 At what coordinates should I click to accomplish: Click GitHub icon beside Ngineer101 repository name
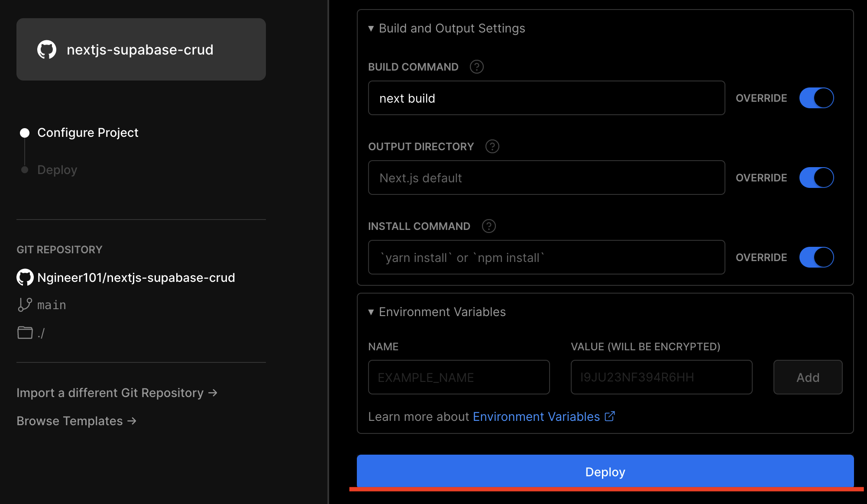click(25, 278)
